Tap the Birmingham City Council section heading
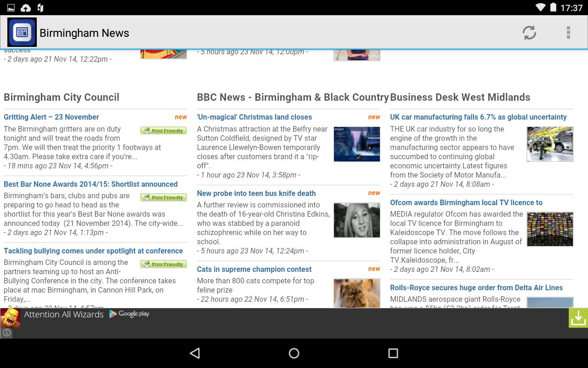 (x=62, y=97)
